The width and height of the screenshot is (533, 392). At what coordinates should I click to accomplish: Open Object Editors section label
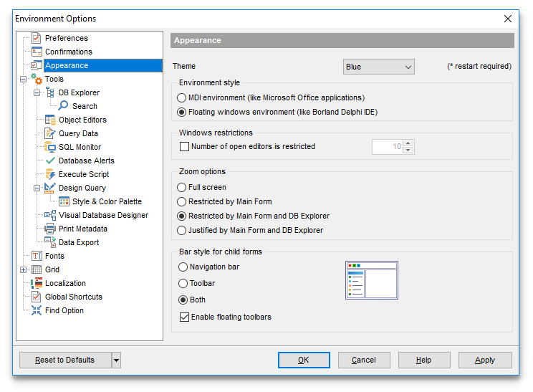[82, 120]
